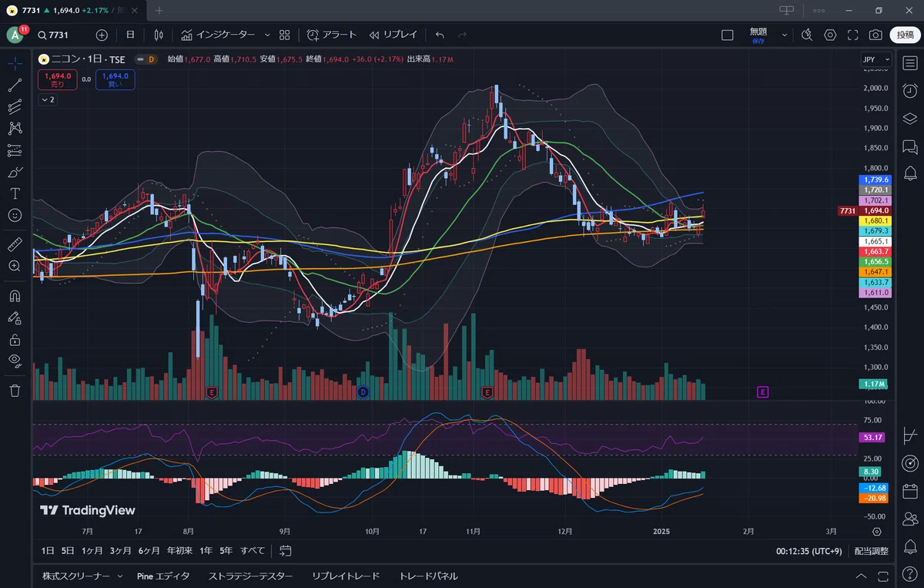This screenshot has height=588, width=924.
Task: Take a chart snapshot with camera icon
Action: pyautogui.click(x=875, y=35)
